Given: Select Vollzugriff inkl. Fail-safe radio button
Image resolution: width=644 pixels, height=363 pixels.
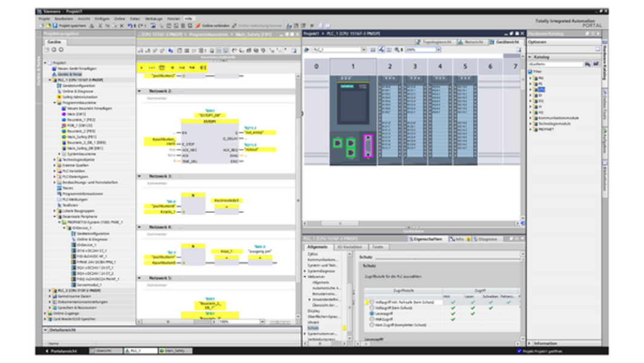Looking at the screenshot, I should coord(372,302).
